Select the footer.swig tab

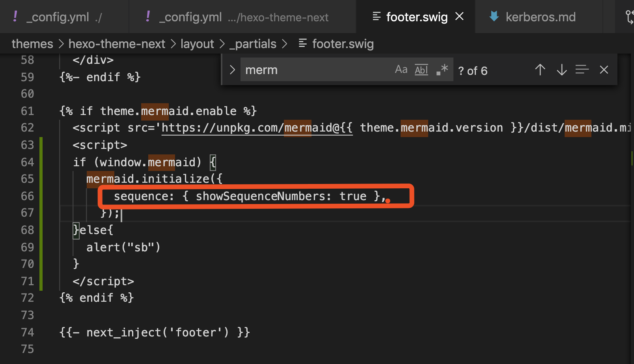point(416,17)
